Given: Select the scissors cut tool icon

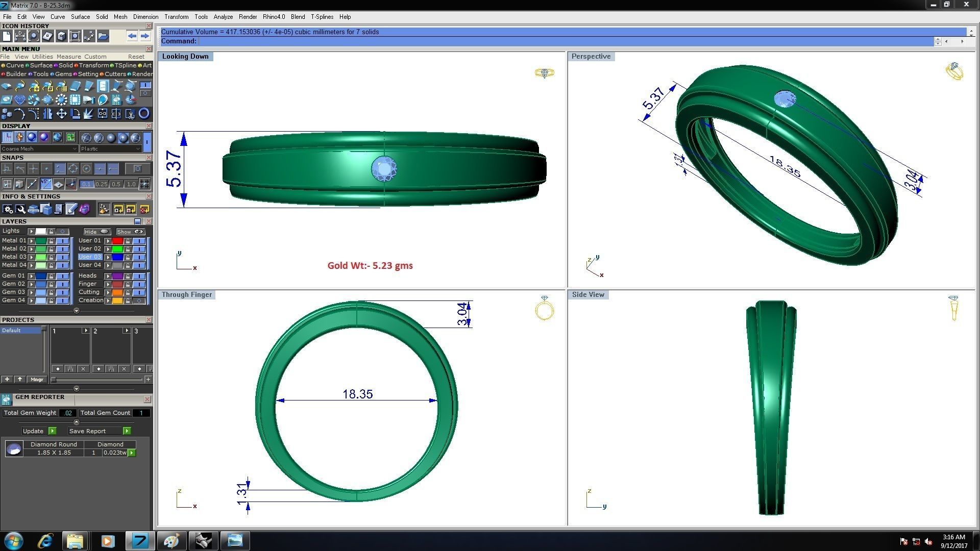Looking at the screenshot, I should pyautogui.click(x=130, y=113).
